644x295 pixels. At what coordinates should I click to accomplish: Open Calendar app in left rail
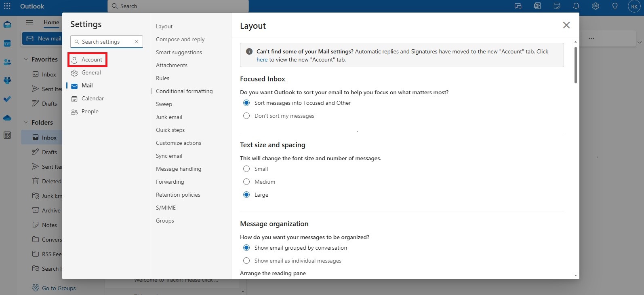(7, 43)
